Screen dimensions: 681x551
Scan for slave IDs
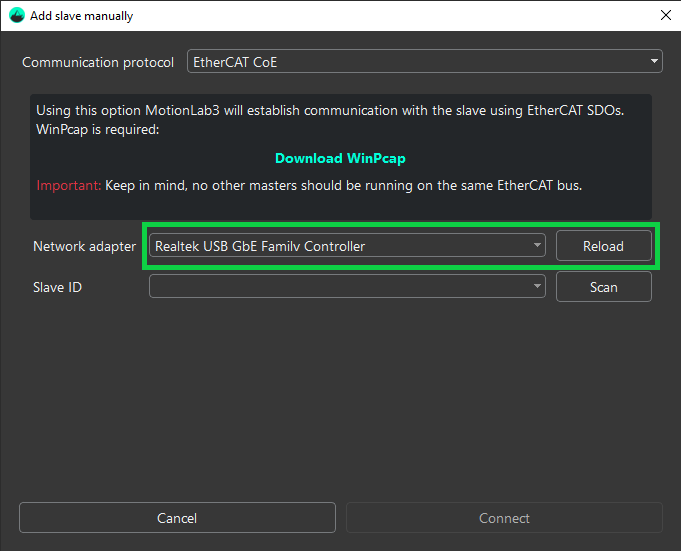click(x=603, y=287)
